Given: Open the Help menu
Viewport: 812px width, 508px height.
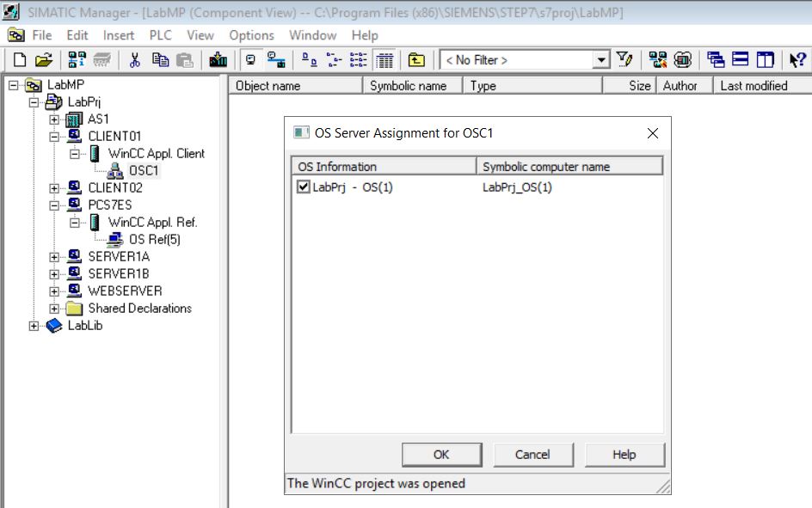Looking at the screenshot, I should (365, 35).
